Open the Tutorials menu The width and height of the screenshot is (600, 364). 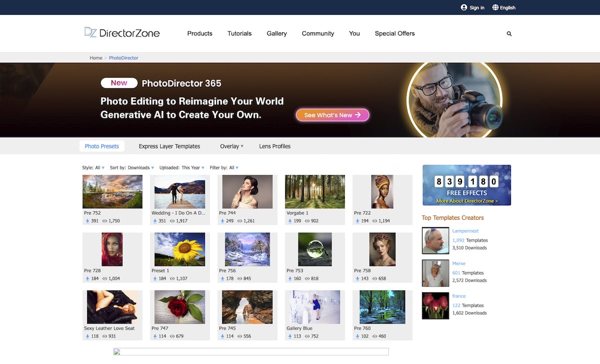click(239, 33)
